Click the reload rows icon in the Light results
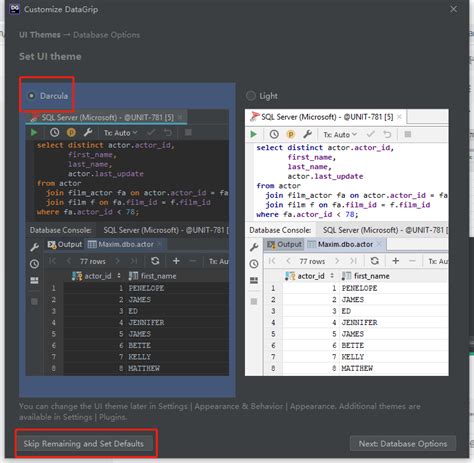Viewport: 474px width, 463px height. (x=374, y=261)
